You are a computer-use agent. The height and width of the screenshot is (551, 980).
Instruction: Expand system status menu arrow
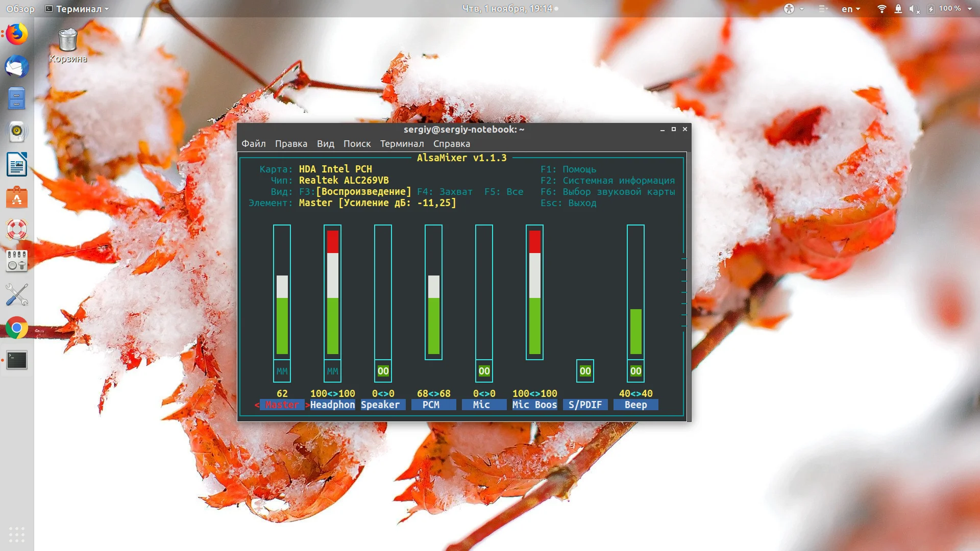[970, 9]
